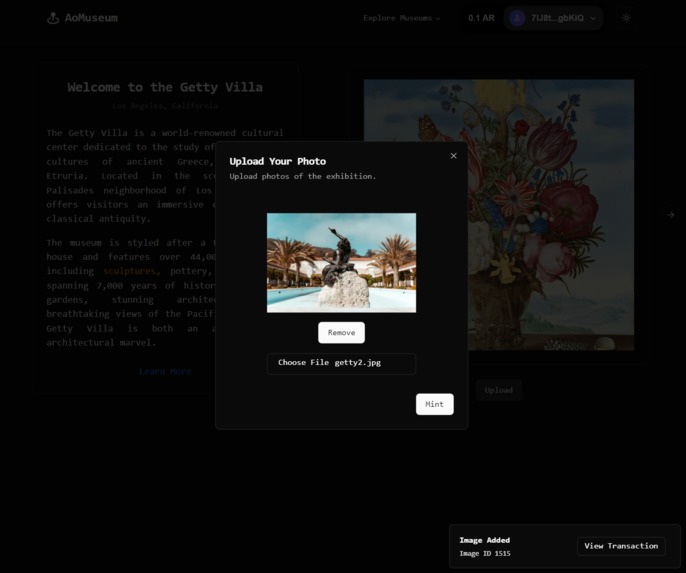The width and height of the screenshot is (686, 573).
Task: Click the AoMuseum logo icon
Action: click(x=53, y=18)
